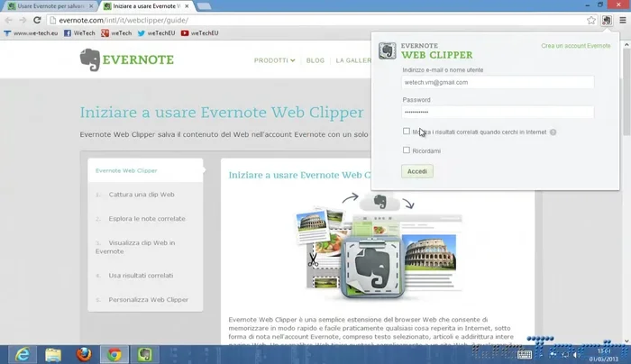631x364 pixels.
Task: Click the page heading 'Iniziare a usare Evernote Web Clipper'
Action: 222,113
